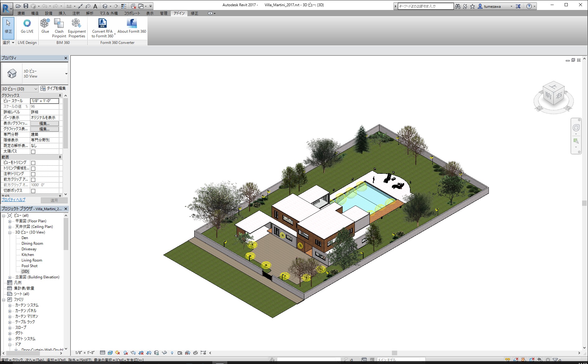Screen dimensions: 588x364
Task: Expand the 平面図 (Floor Plan) tree node
Action: coord(10,221)
